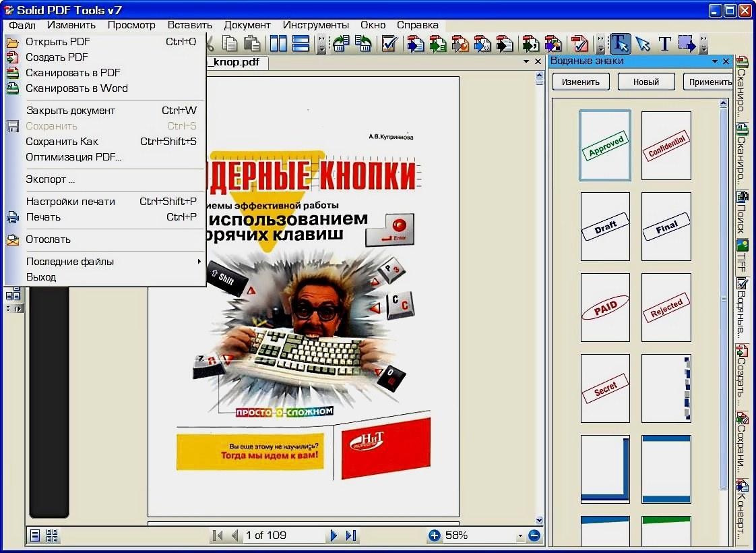Click the page number field showing 1 of 109
Viewport: 756px width, 553px height.
284,535
